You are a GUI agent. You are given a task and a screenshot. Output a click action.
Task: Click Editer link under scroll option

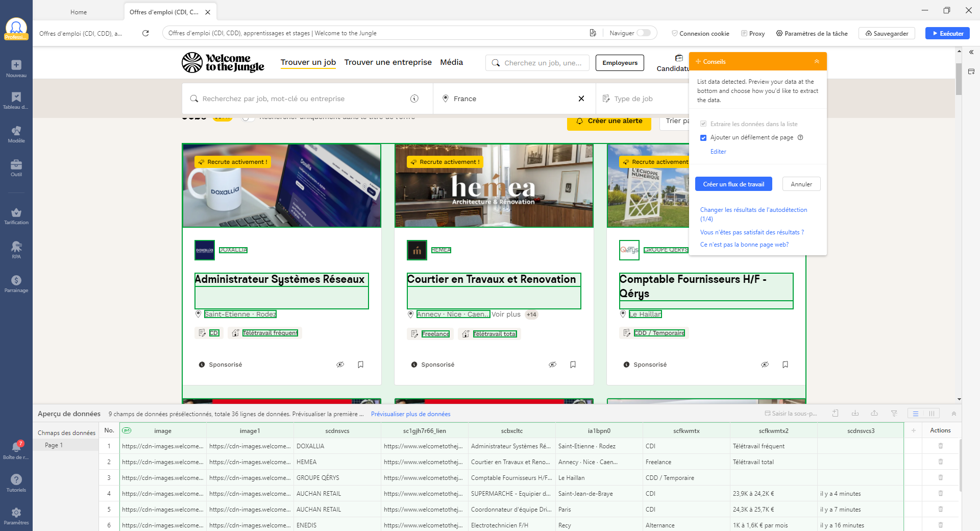tap(718, 152)
